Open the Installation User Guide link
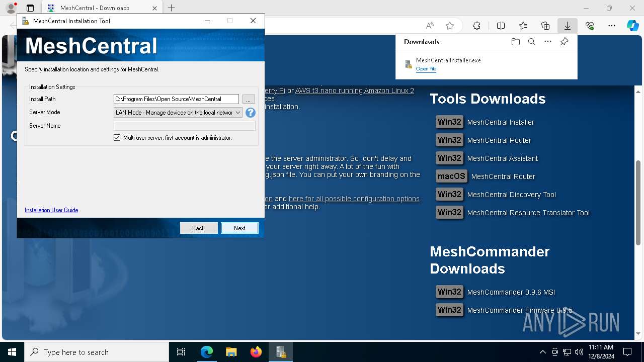 coord(51,210)
